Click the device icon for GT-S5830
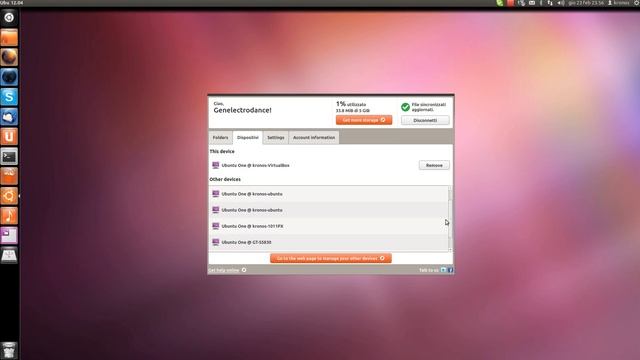Viewport: 640px width, 360px height. 216,242
